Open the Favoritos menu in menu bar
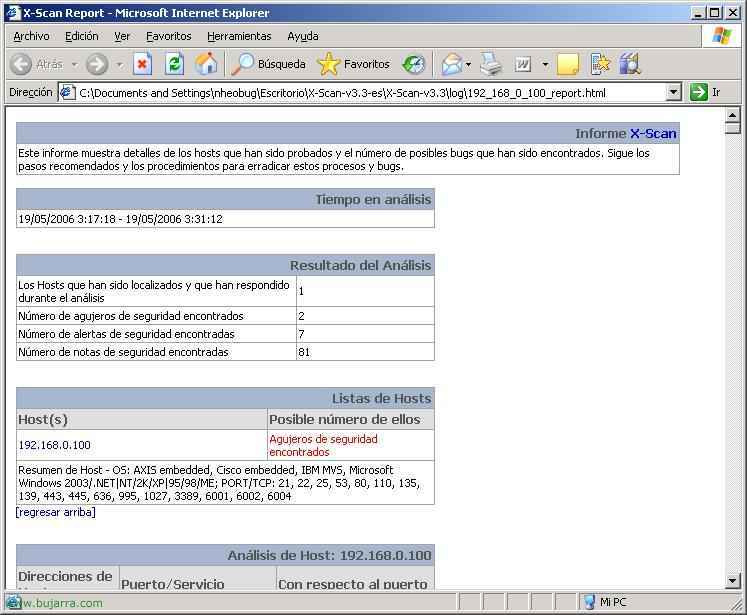The width and height of the screenshot is (747, 615). pos(169,36)
